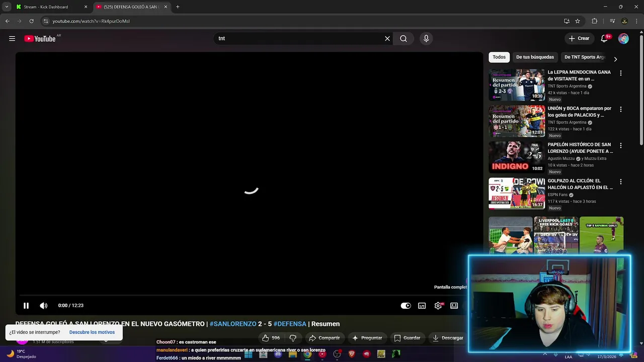Open the YouTube hamburger guide menu
This screenshot has width=644, height=362.
pos(12,39)
